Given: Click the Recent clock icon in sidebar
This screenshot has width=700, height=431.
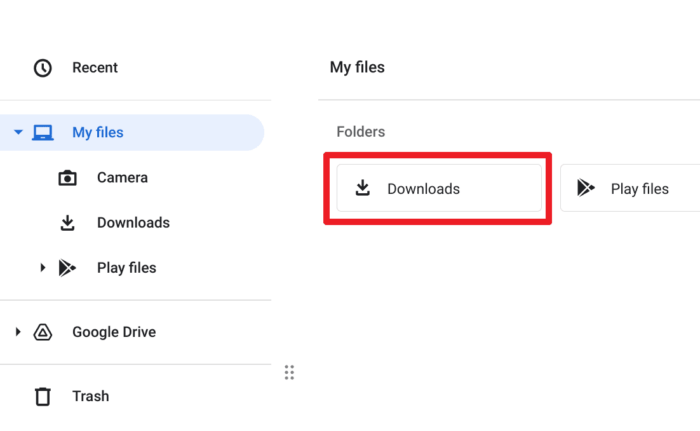Looking at the screenshot, I should click(43, 68).
